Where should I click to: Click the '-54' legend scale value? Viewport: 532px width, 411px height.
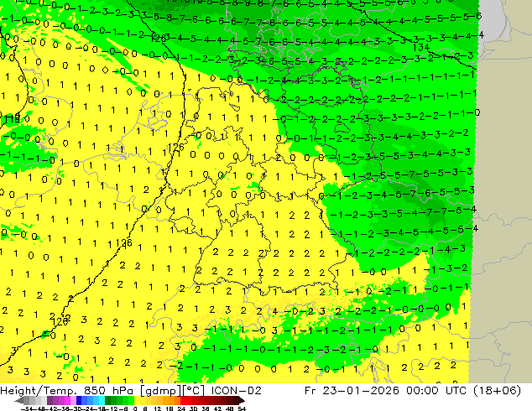tap(27, 408)
